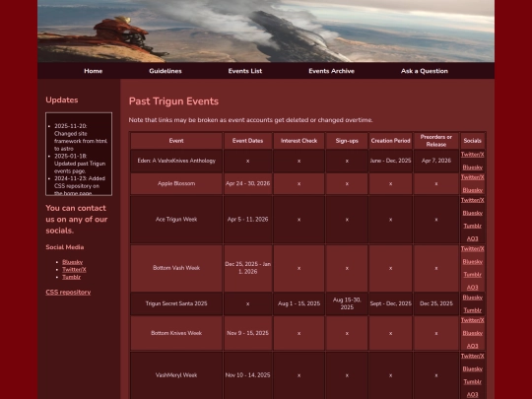Open AO3 link for Bottom Knives Week

point(472,346)
